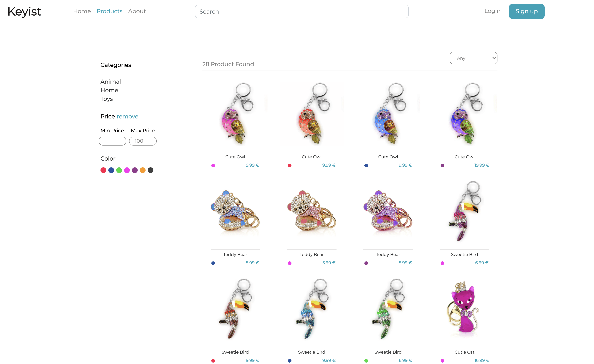594x364 pixels.
Task: Focus the Search input field
Action: pyautogui.click(x=302, y=11)
